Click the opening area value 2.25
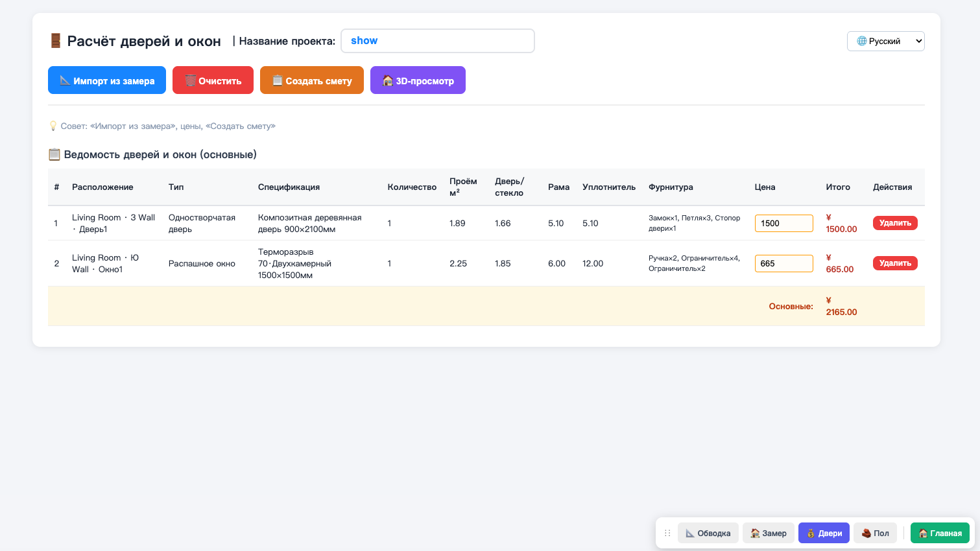Screen dimensions: 980x551 pos(458,264)
